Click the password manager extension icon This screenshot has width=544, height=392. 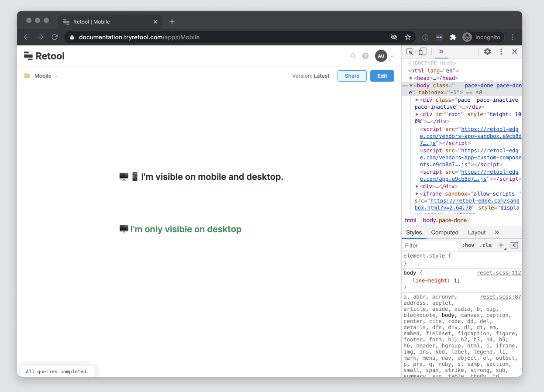pos(439,37)
